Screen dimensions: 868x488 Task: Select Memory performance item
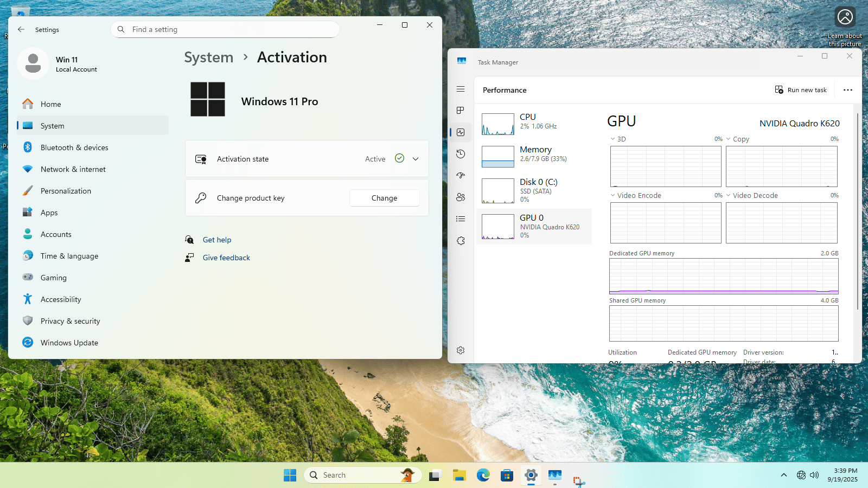[534, 156]
